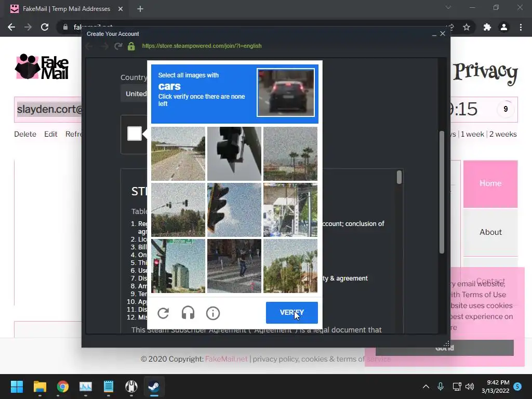Click Edit under the temp email address

(x=50, y=134)
